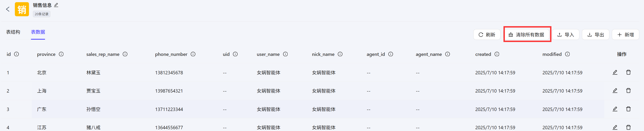Edit the row for 林黛玉

click(x=615, y=73)
